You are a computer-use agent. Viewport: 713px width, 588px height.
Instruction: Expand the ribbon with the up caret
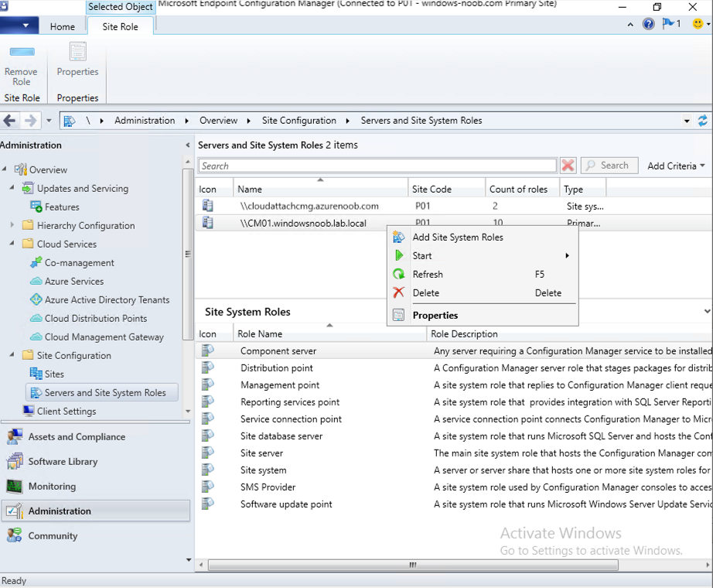(x=630, y=25)
